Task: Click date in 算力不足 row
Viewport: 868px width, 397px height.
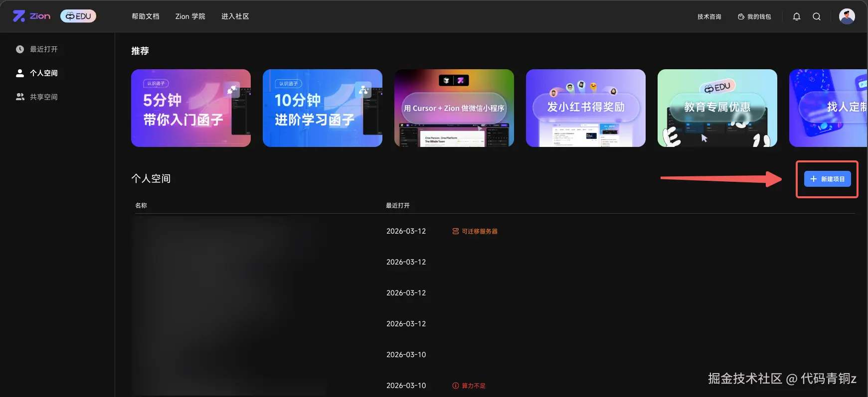Action: (x=406, y=386)
